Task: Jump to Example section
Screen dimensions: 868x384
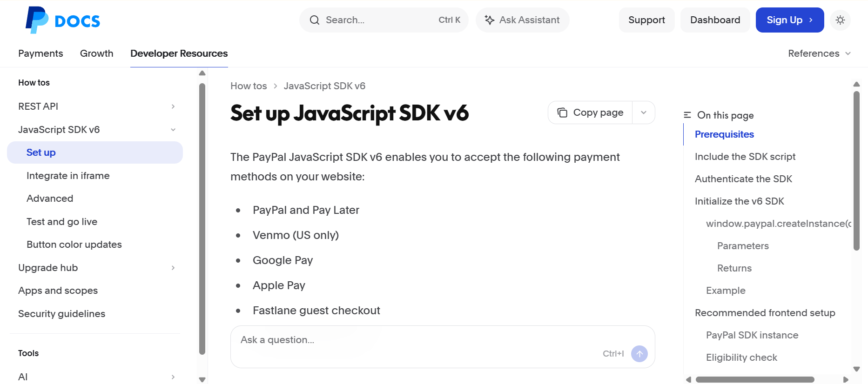Action: pyautogui.click(x=726, y=291)
